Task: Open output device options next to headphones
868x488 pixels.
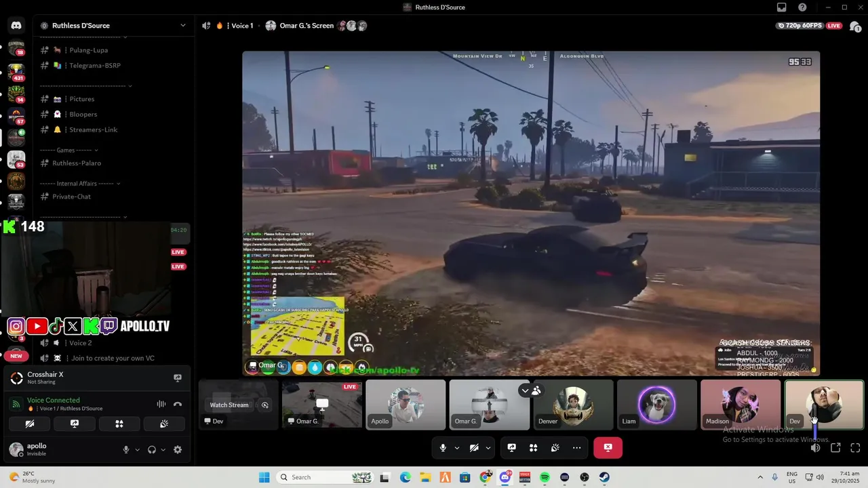Action: click(163, 449)
